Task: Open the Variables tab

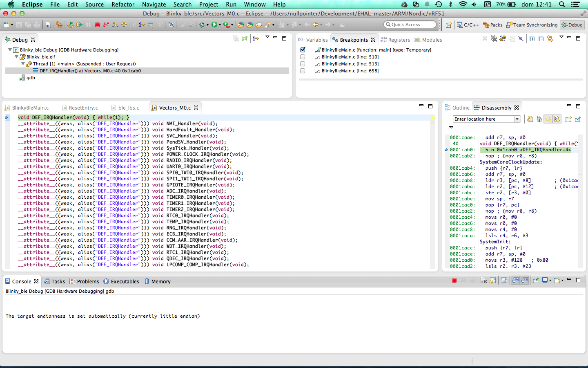Action: 313,40
